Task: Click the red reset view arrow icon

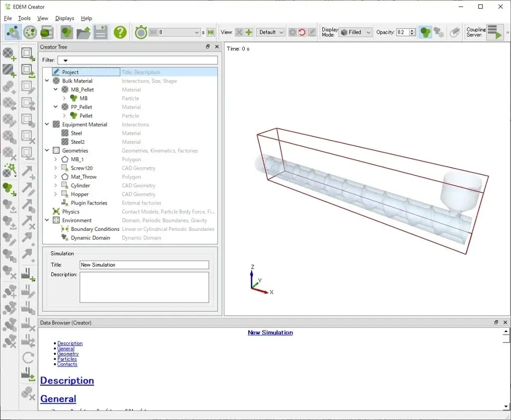Action: (x=302, y=32)
